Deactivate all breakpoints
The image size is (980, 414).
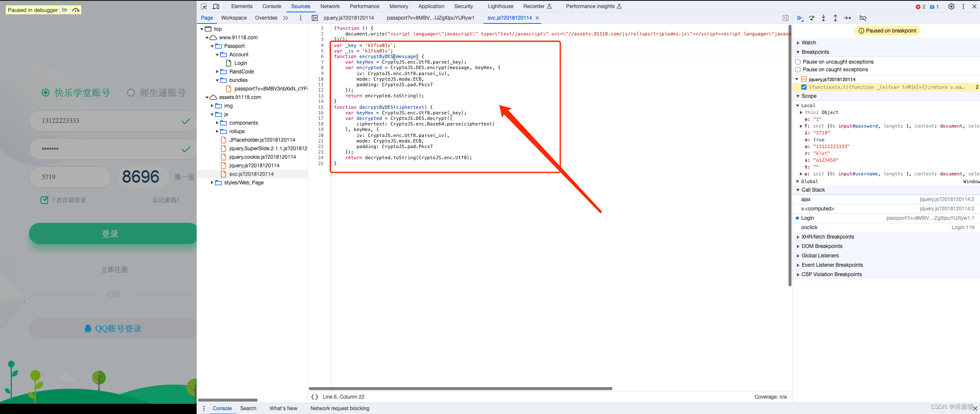pos(863,18)
